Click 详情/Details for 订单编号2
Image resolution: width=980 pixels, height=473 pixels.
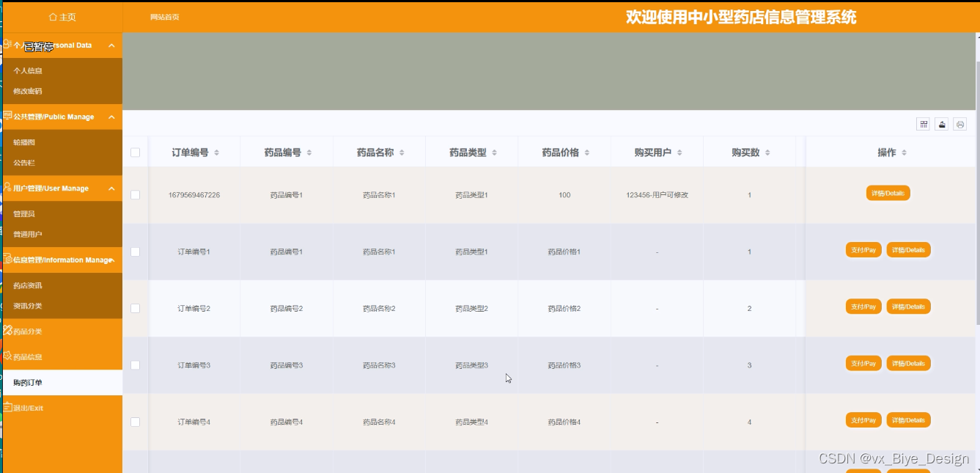click(x=908, y=307)
